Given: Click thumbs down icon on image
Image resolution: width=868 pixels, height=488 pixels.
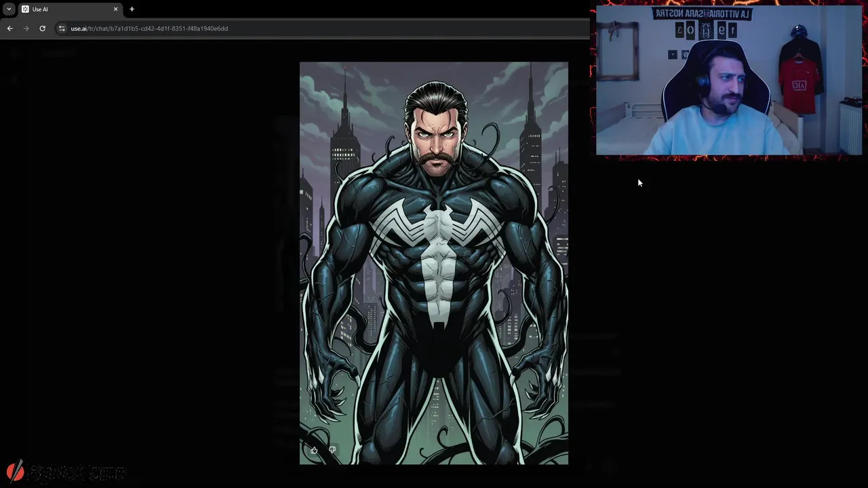Looking at the screenshot, I should 332,450.
